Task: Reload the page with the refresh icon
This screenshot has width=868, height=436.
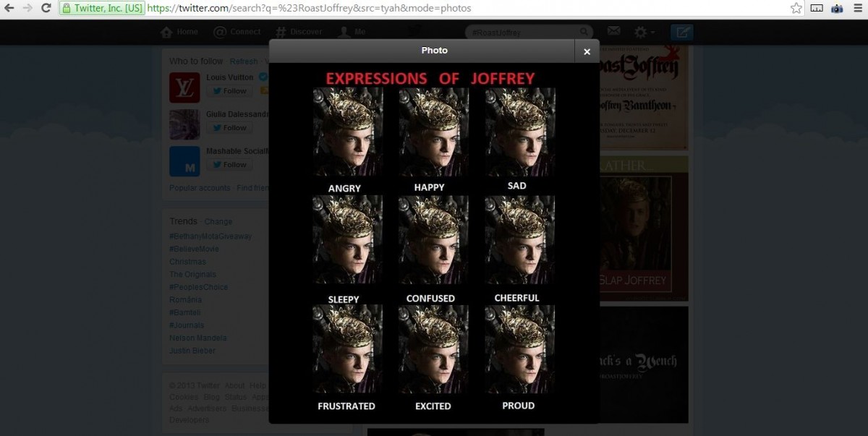Action: coord(46,8)
